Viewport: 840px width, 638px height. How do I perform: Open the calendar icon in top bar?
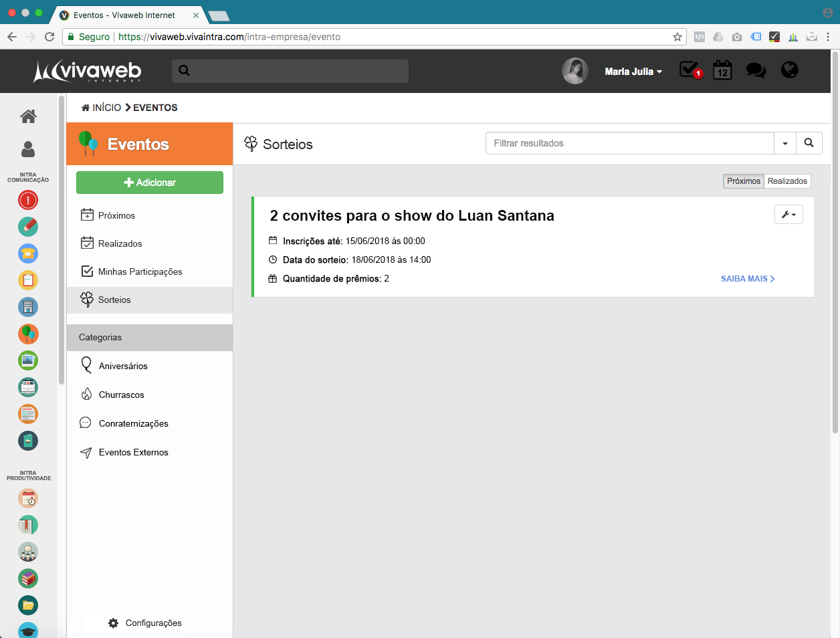click(x=722, y=70)
